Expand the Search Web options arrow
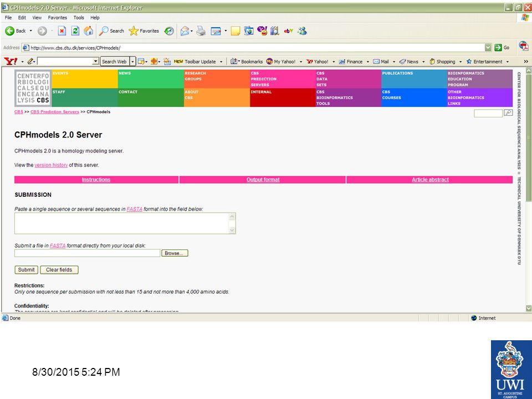The height and width of the screenshot is (399, 532). 132,62
